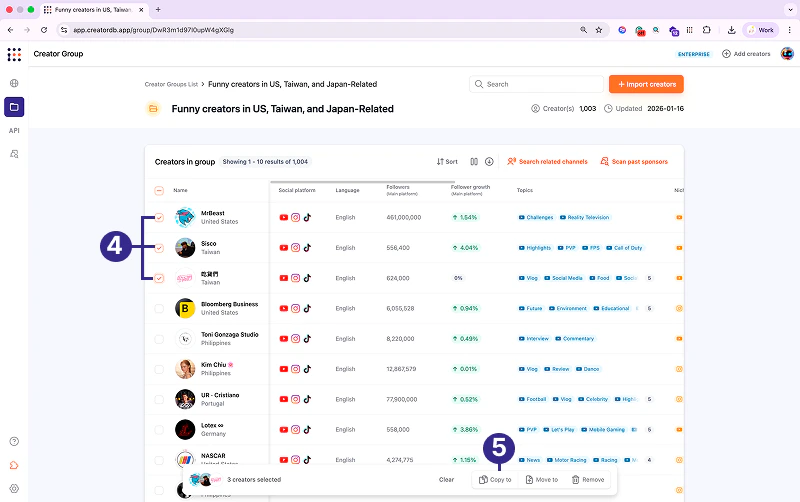Click the Language column header

pos(347,190)
